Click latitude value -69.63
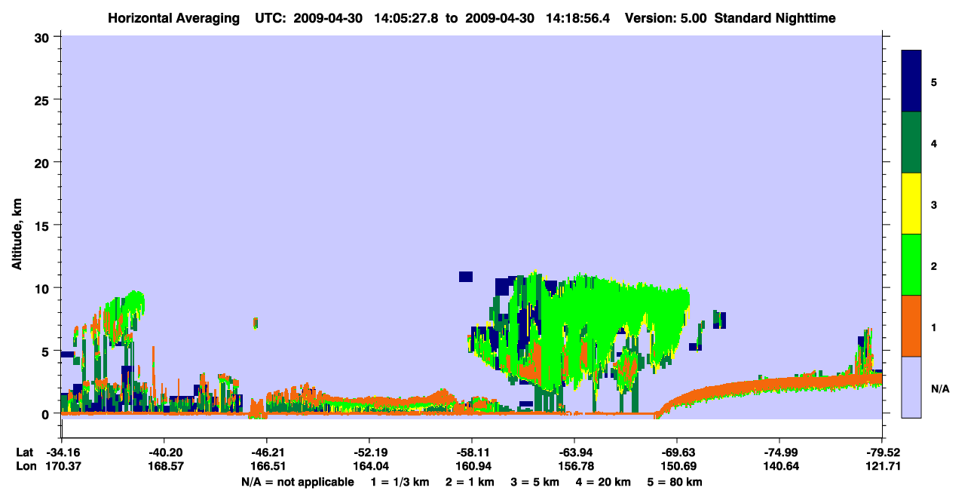 coord(677,452)
